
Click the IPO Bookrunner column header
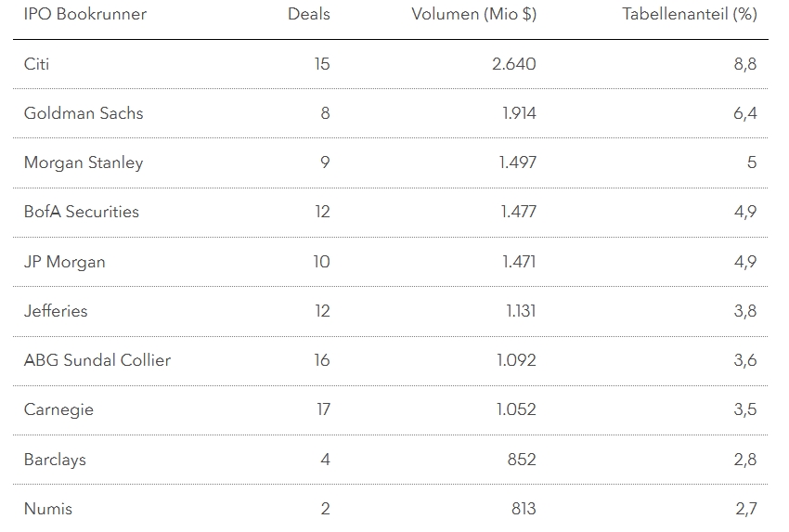pyautogui.click(x=85, y=14)
